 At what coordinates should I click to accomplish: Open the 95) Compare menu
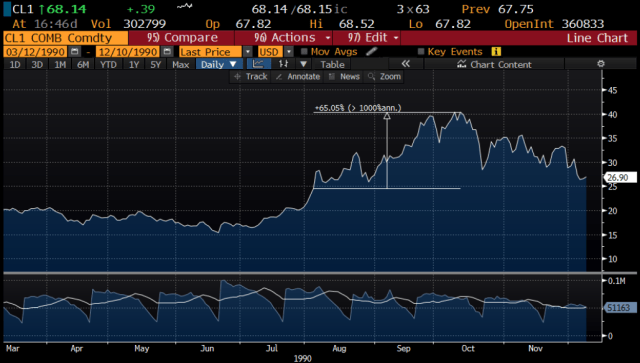point(182,38)
